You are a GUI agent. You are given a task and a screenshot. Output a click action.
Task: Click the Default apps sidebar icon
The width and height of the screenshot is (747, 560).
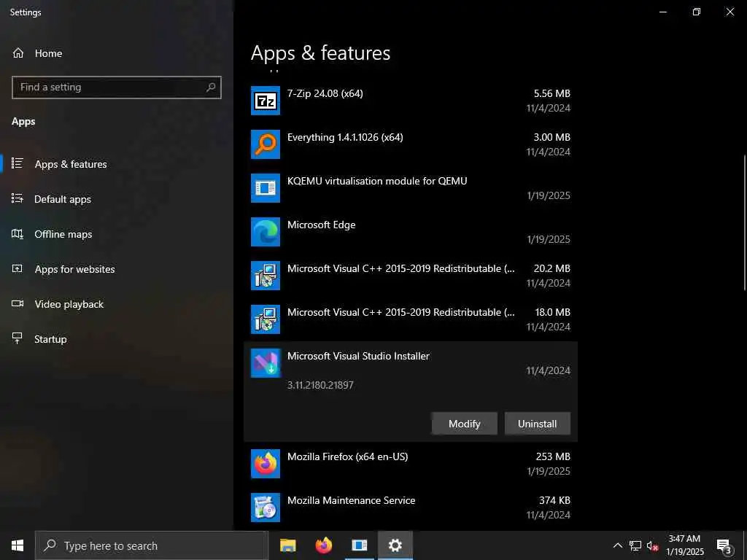click(18, 198)
